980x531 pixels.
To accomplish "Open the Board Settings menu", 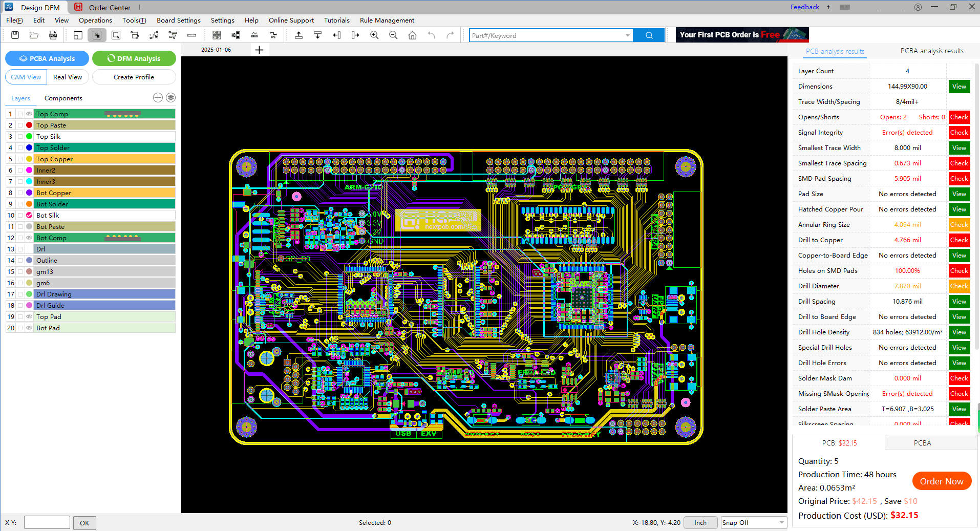I will click(178, 20).
